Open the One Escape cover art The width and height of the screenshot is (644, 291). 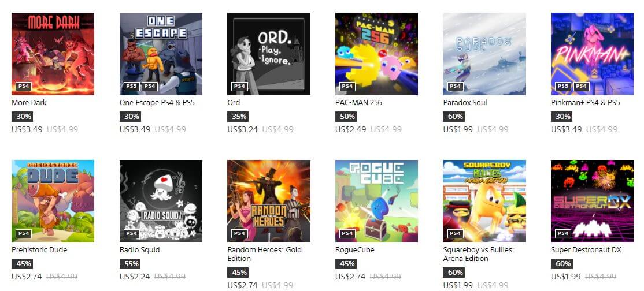click(x=161, y=54)
